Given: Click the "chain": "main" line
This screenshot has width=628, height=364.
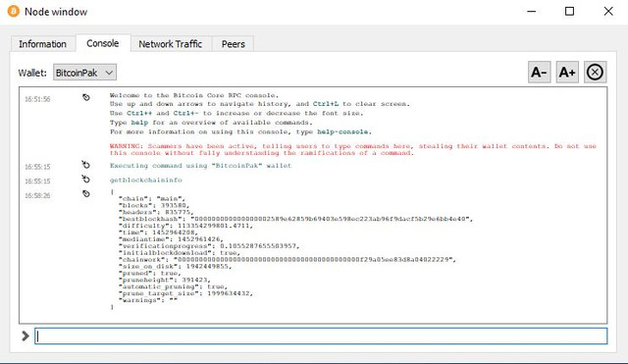Looking at the screenshot, I should [x=152, y=198].
